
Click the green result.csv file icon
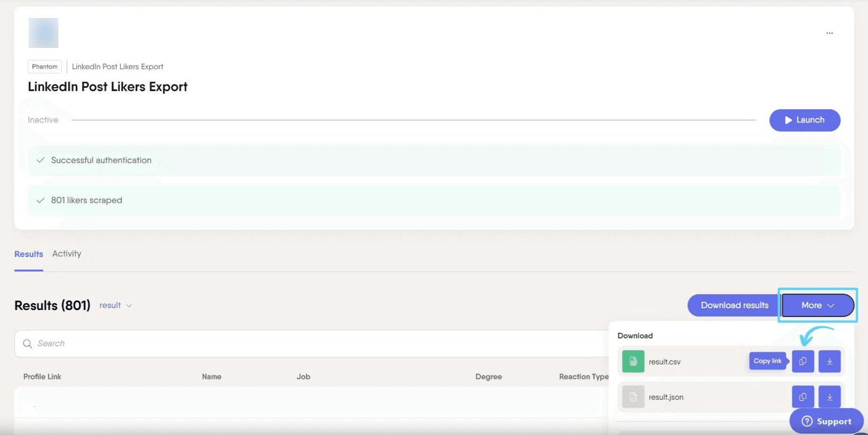(633, 361)
